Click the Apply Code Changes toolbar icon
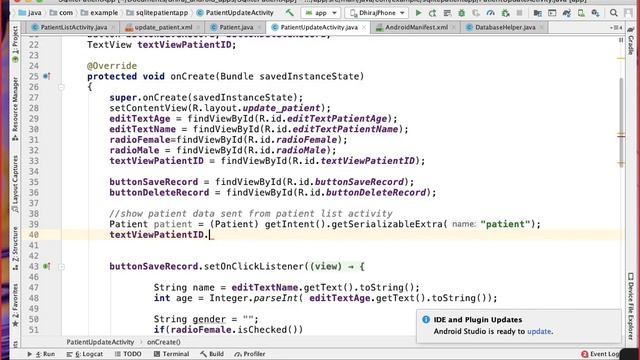This screenshot has height=360, width=640. 447,13
